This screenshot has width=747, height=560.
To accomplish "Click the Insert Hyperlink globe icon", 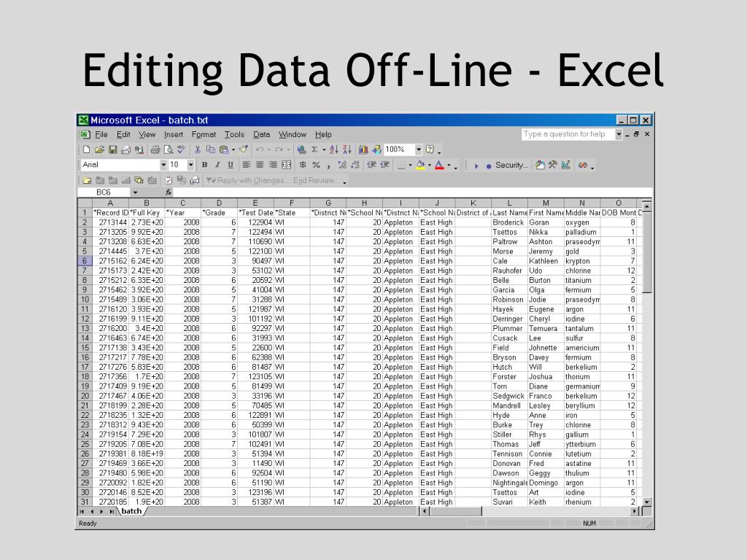I will pos(301,150).
